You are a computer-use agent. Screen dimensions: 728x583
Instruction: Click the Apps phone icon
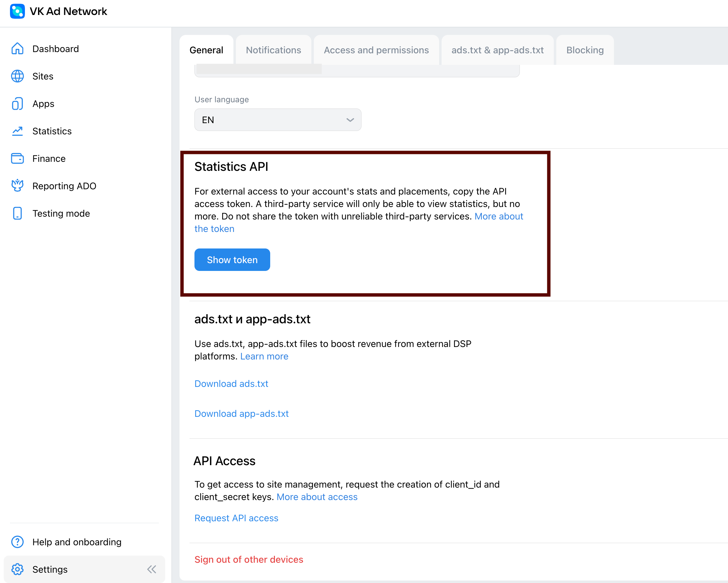17,104
